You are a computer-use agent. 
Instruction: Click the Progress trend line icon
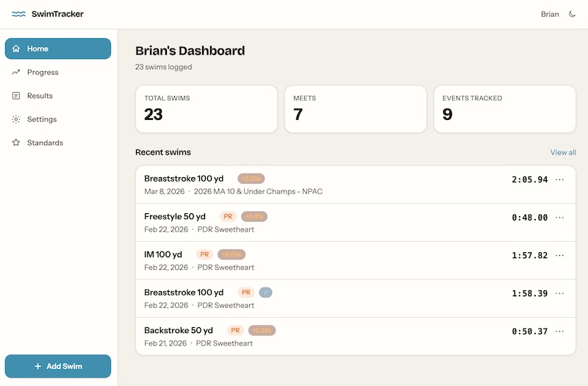click(x=16, y=72)
